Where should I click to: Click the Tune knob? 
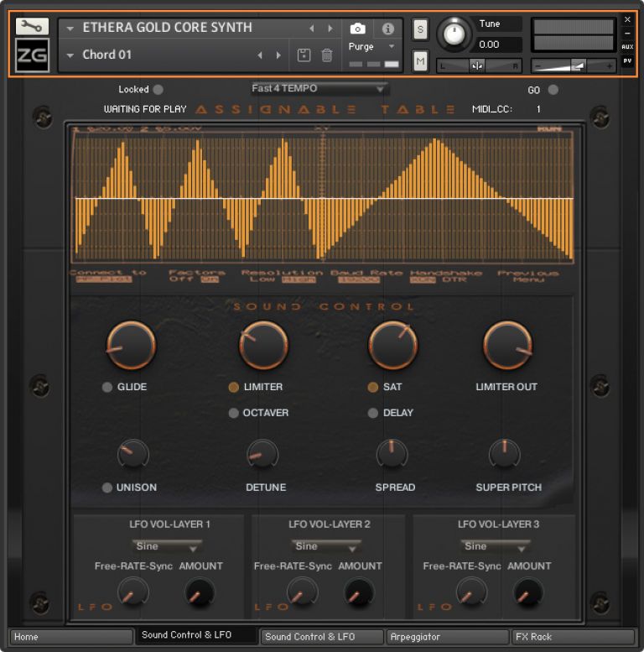click(454, 34)
